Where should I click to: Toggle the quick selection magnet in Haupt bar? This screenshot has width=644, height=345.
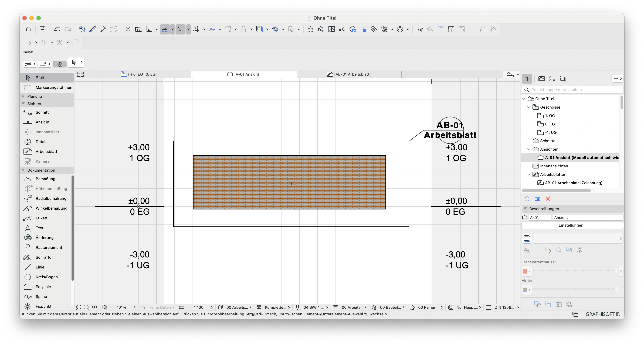pyautogui.click(x=60, y=64)
